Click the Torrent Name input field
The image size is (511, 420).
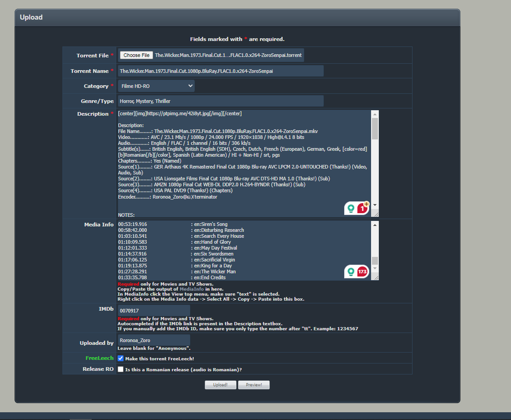(220, 71)
